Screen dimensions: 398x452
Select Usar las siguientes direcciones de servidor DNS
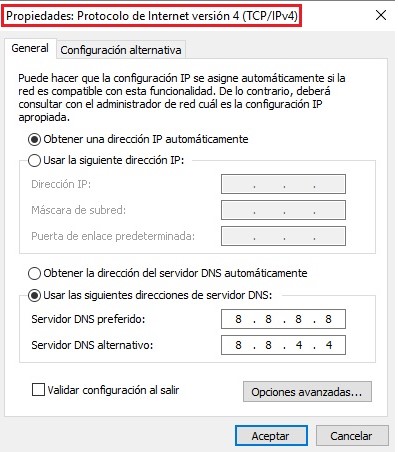tap(34, 295)
